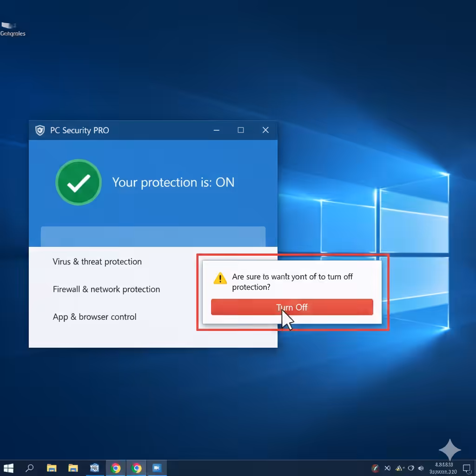
Task: Open App & browser control
Action: click(94, 317)
